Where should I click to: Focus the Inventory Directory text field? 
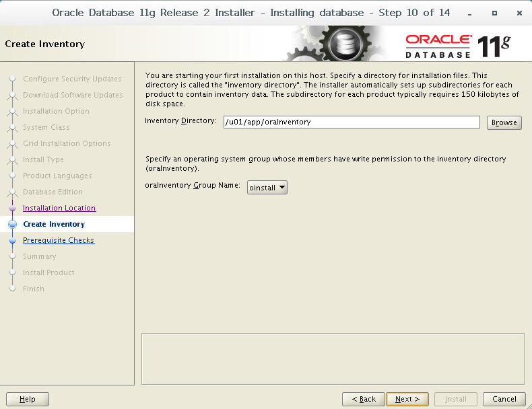point(352,122)
